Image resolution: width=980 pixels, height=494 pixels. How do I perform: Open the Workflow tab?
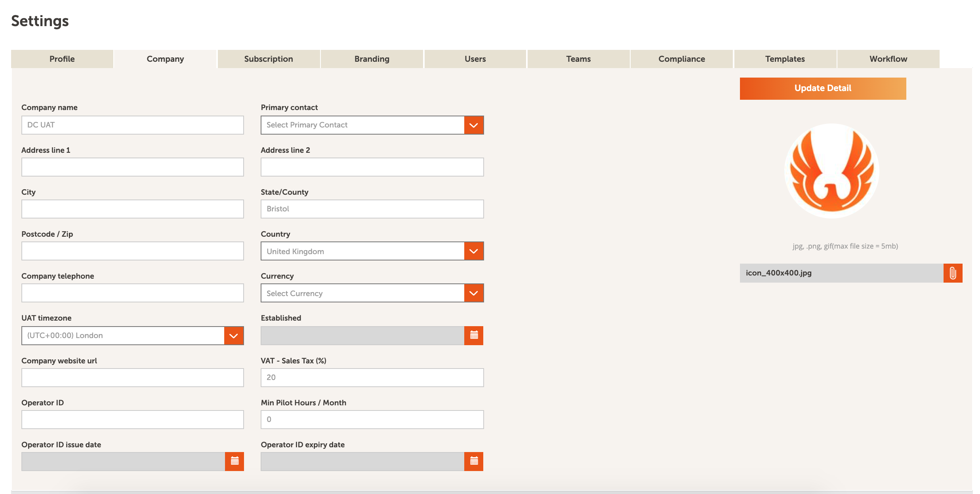[x=888, y=59]
